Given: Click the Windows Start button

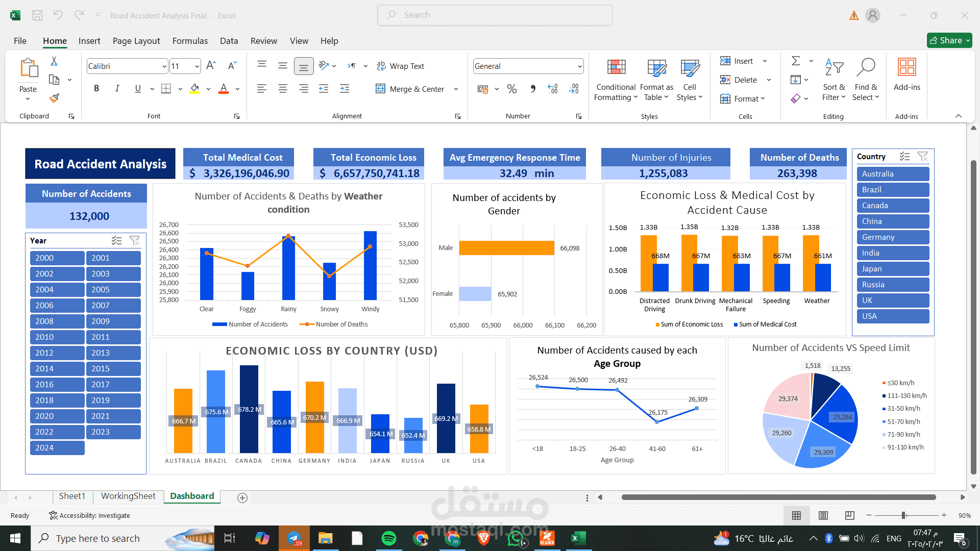Looking at the screenshot, I should click(x=15, y=538).
